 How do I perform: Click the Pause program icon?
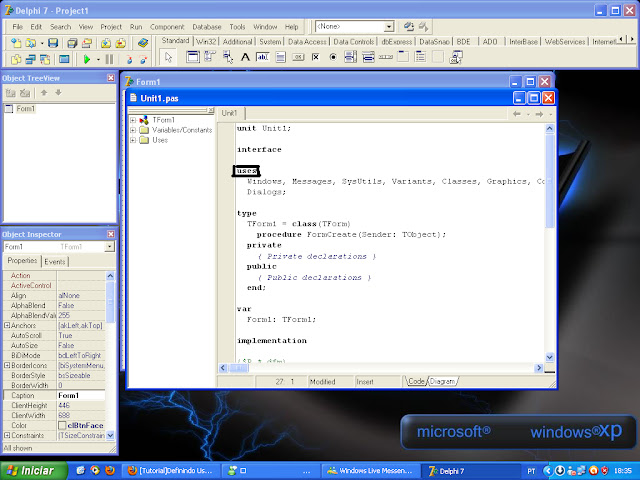tap(109, 60)
